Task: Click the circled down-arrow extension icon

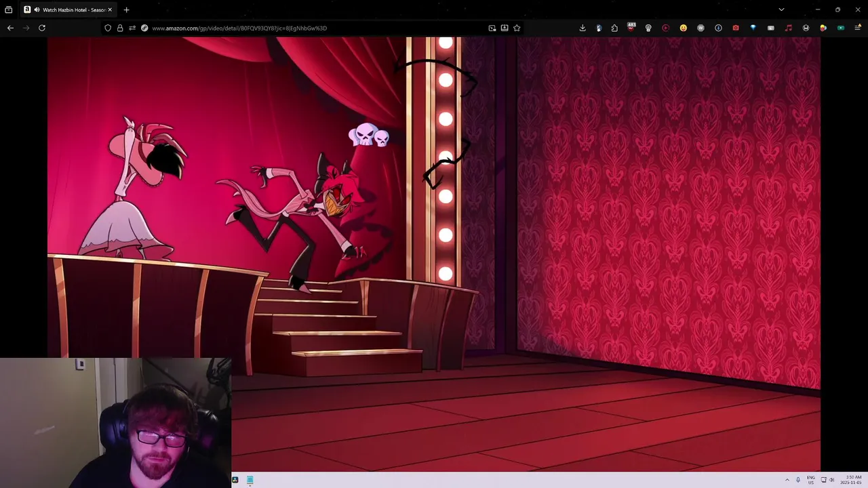Action: tap(718, 28)
